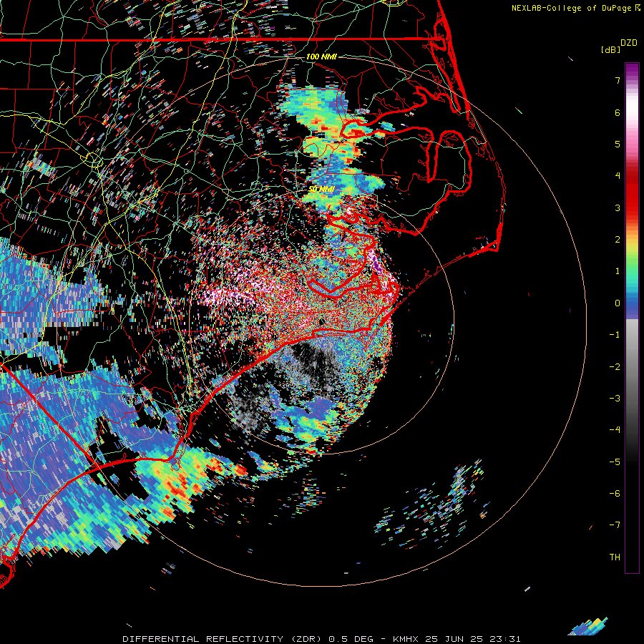Image resolution: width=644 pixels, height=644 pixels.
Task: Click the 4 value on the color scale
Action: [x=618, y=176]
